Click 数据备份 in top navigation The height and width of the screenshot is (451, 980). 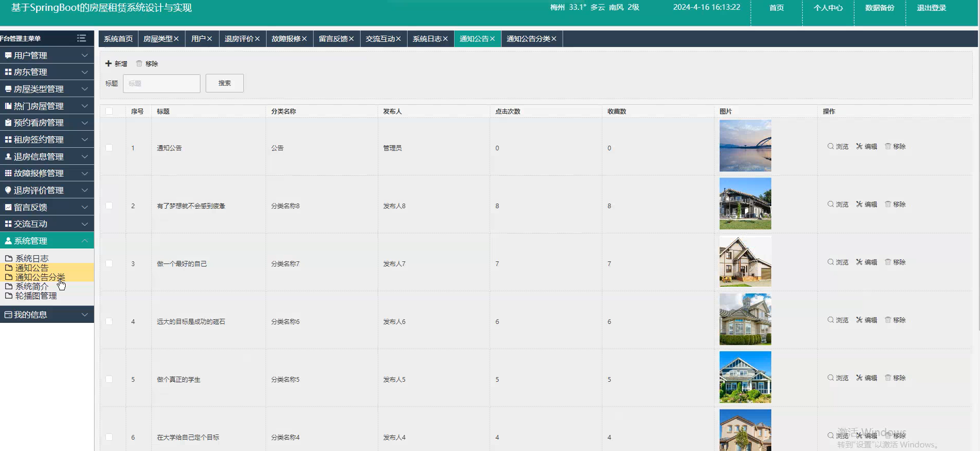click(x=880, y=8)
